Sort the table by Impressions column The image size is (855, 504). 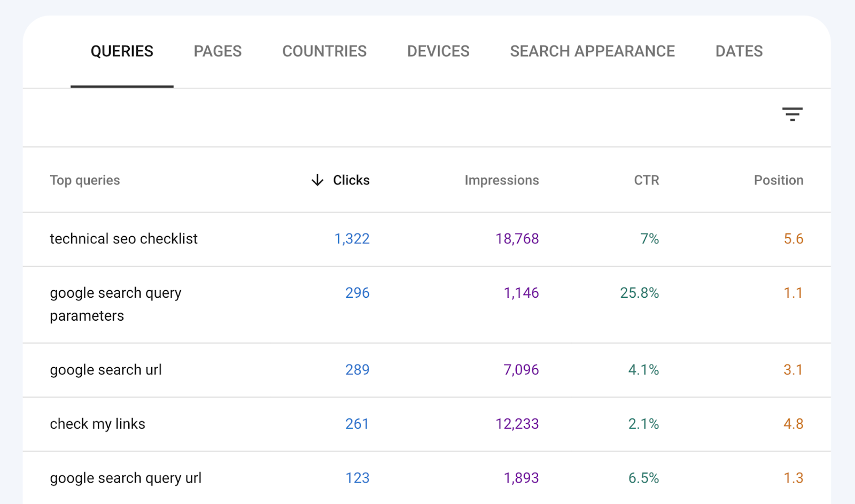(501, 180)
